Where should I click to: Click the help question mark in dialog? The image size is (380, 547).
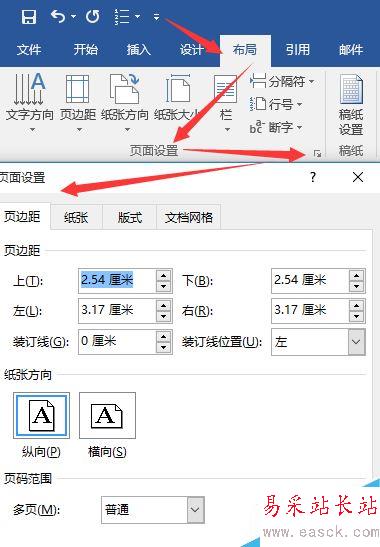[313, 177]
